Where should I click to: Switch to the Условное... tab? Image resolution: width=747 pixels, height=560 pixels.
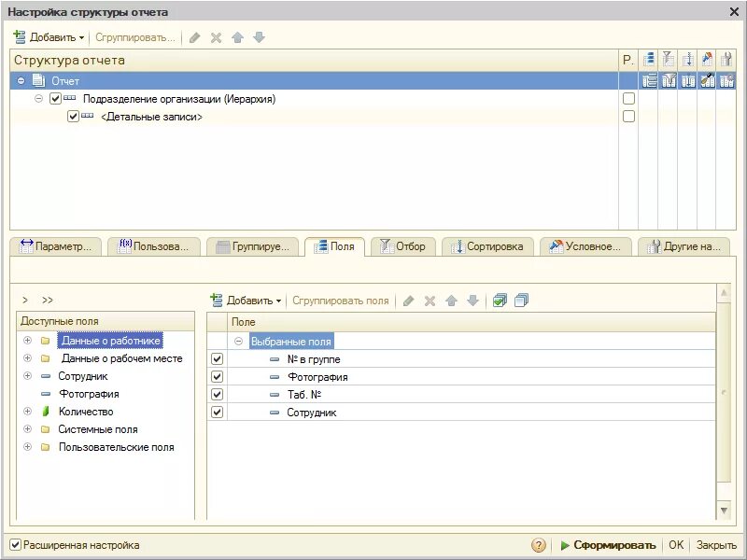pos(585,246)
